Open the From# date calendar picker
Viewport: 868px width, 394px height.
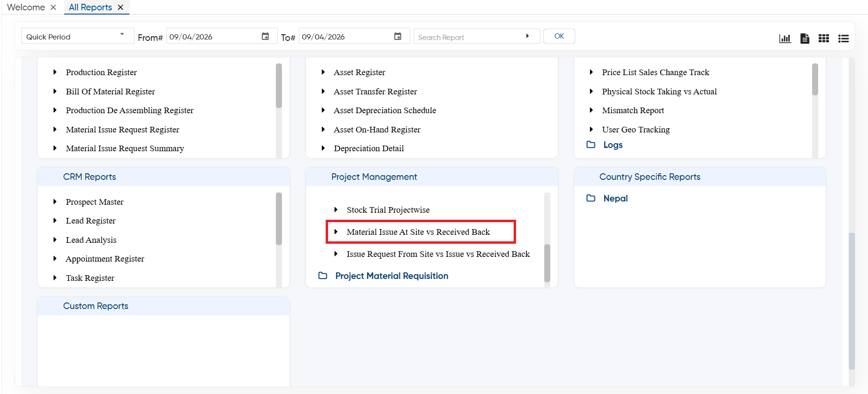point(265,36)
